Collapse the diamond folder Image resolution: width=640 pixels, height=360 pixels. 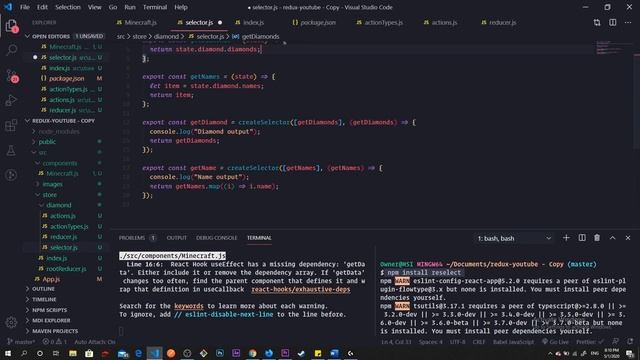point(59,205)
